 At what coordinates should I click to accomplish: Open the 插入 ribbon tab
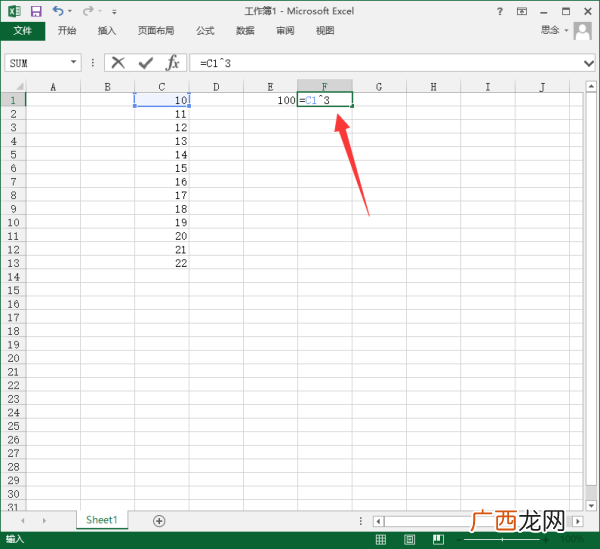[x=107, y=31]
